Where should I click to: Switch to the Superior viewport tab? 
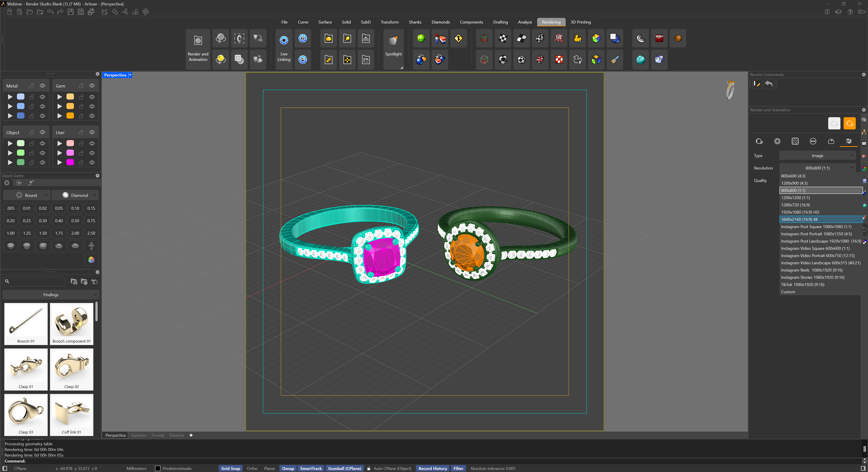coord(139,435)
